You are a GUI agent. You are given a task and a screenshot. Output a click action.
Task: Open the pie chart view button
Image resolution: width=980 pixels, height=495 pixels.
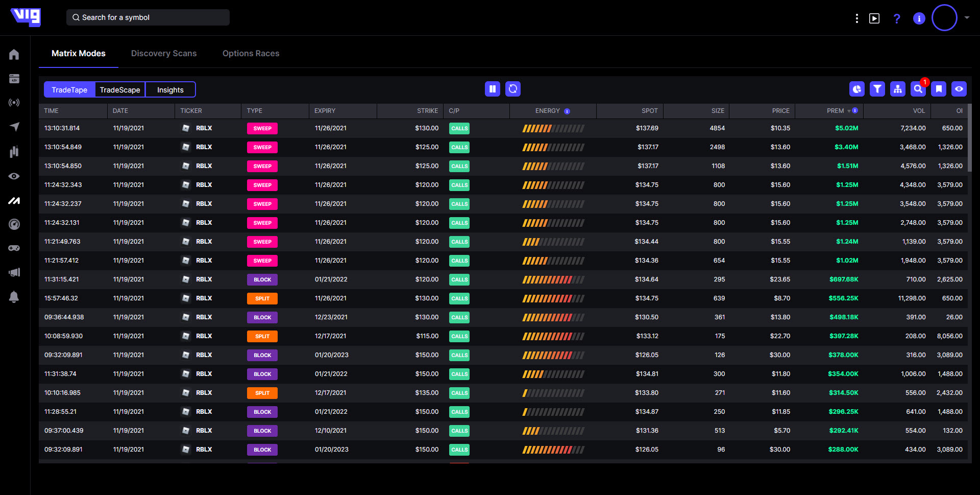coord(857,89)
